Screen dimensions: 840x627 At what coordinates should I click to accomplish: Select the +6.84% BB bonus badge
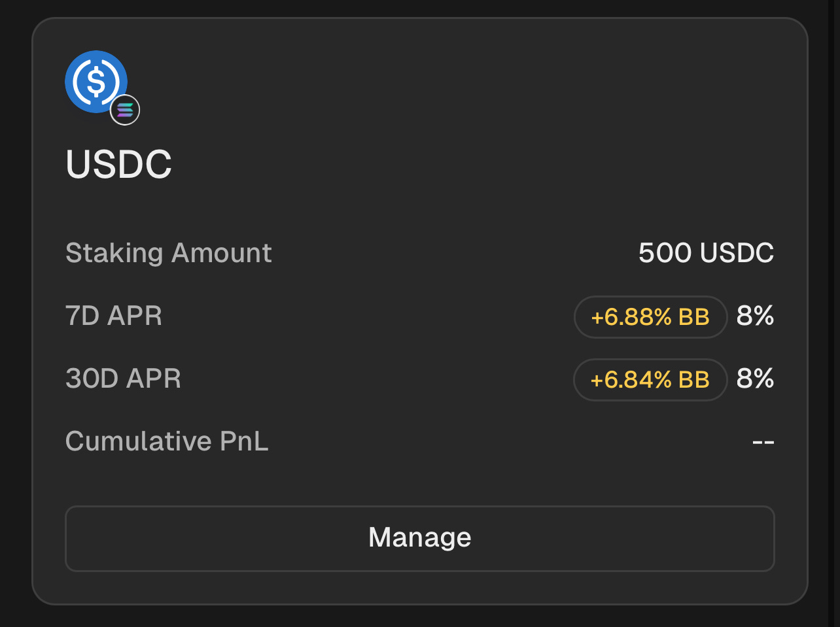tap(650, 379)
